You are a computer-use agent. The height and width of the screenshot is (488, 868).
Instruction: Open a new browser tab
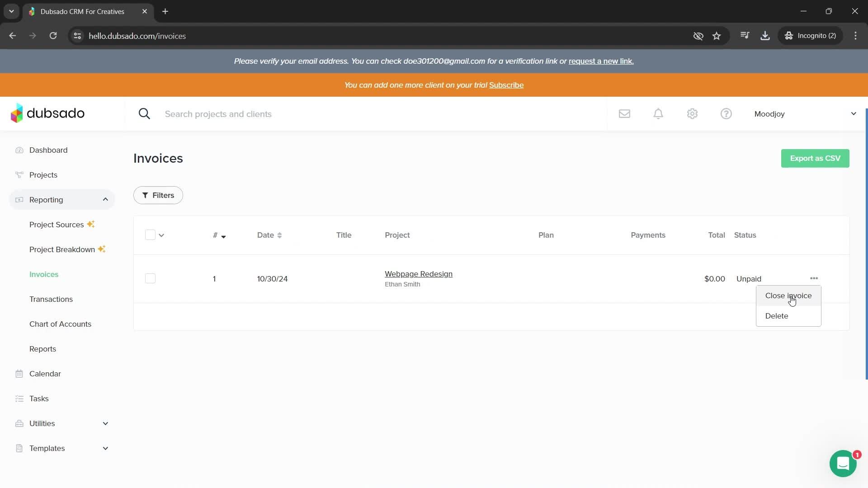tap(165, 11)
